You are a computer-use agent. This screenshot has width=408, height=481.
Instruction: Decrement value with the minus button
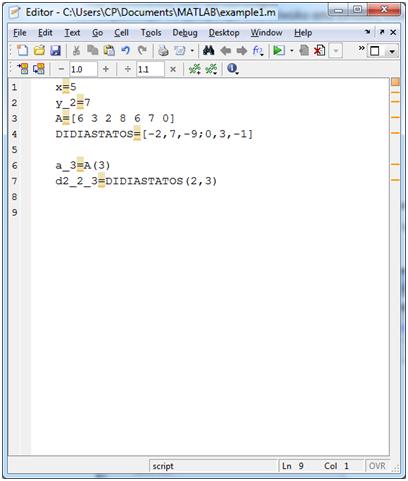61,69
